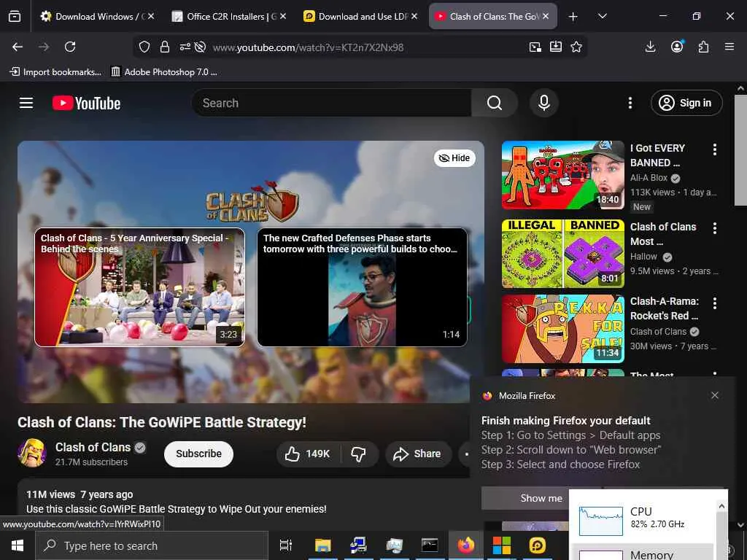
Task: Like the video with 149K likes
Action: point(308,454)
